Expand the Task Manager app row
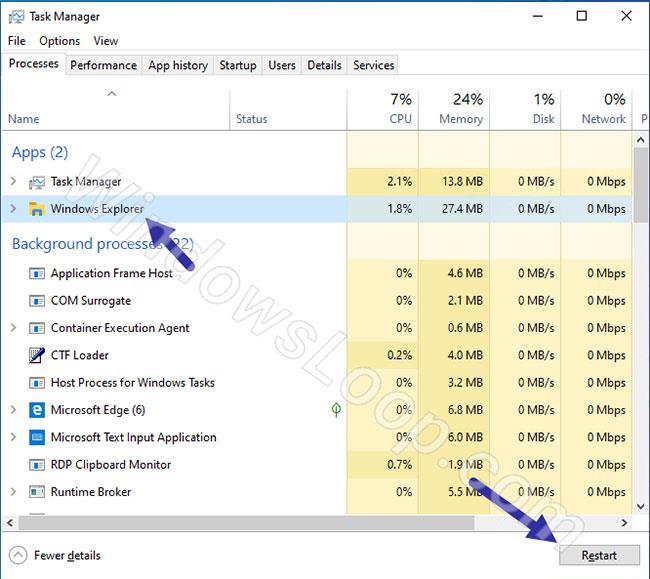The height and width of the screenshot is (579, 650). point(13,181)
